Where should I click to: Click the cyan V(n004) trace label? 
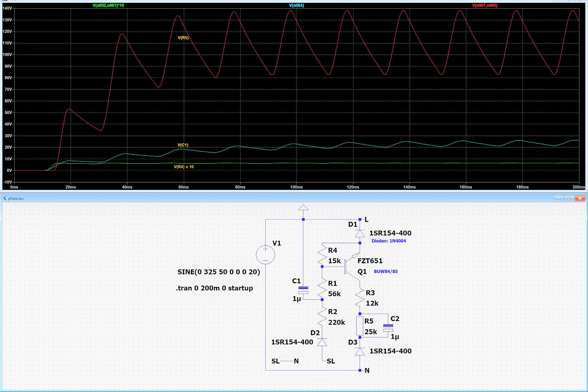tap(296, 5)
